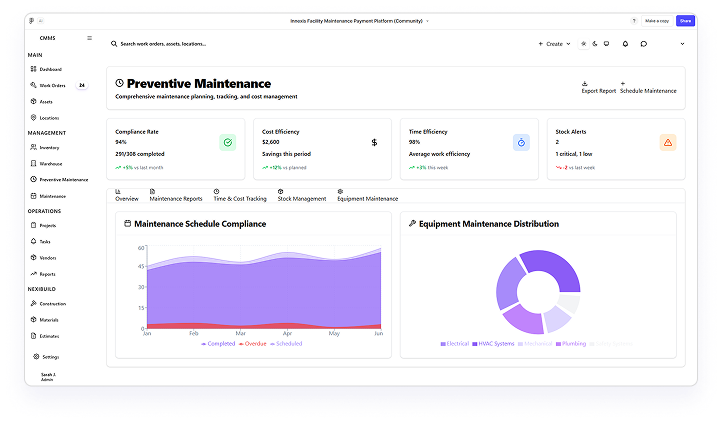Collapse the sidebar with hamburger icon
This screenshot has width=722, height=423.
coord(89,38)
